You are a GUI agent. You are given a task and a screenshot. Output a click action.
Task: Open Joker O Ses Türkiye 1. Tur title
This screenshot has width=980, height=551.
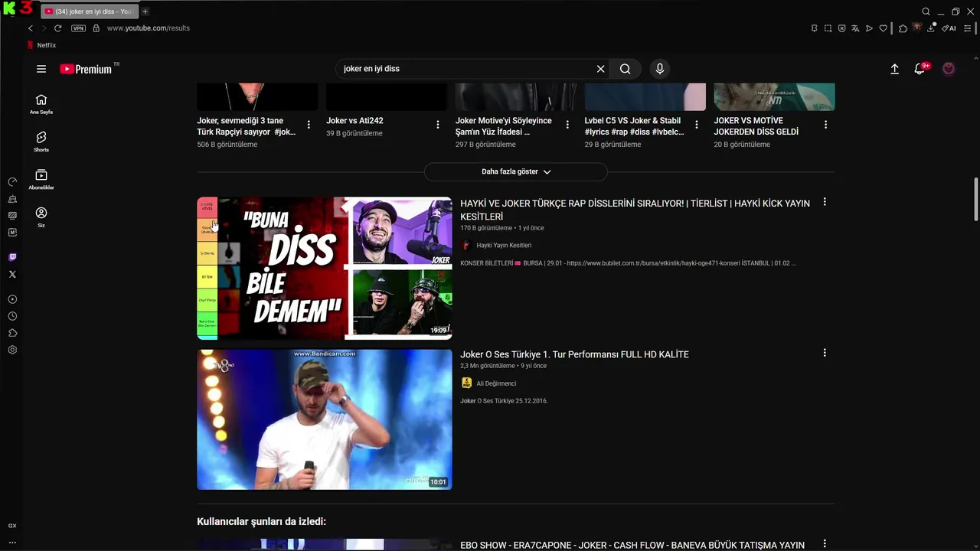click(574, 354)
